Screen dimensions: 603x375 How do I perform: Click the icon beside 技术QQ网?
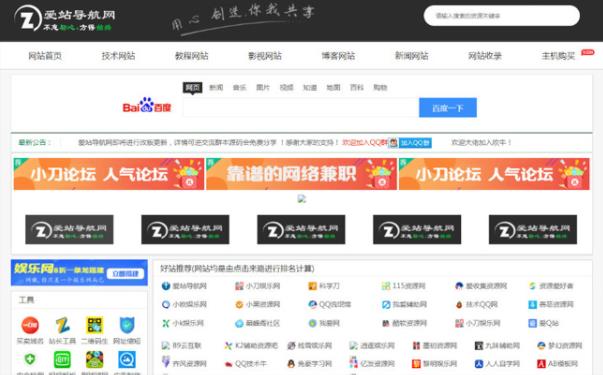pos(459,305)
